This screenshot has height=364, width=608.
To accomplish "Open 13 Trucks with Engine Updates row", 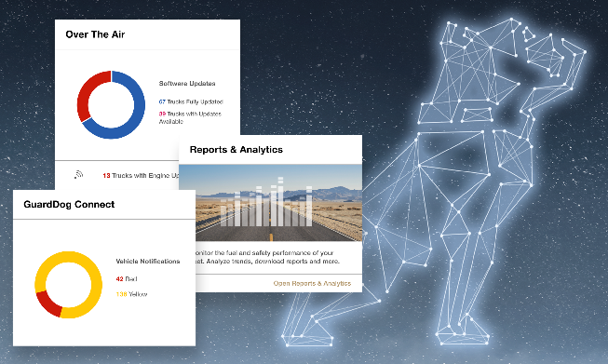I will tap(141, 176).
